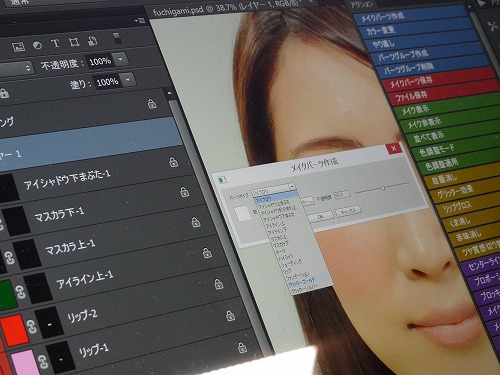Toggle mask link chain on リップ-2 layer
This screenshot has height=375, width=500.
(32, 326)
